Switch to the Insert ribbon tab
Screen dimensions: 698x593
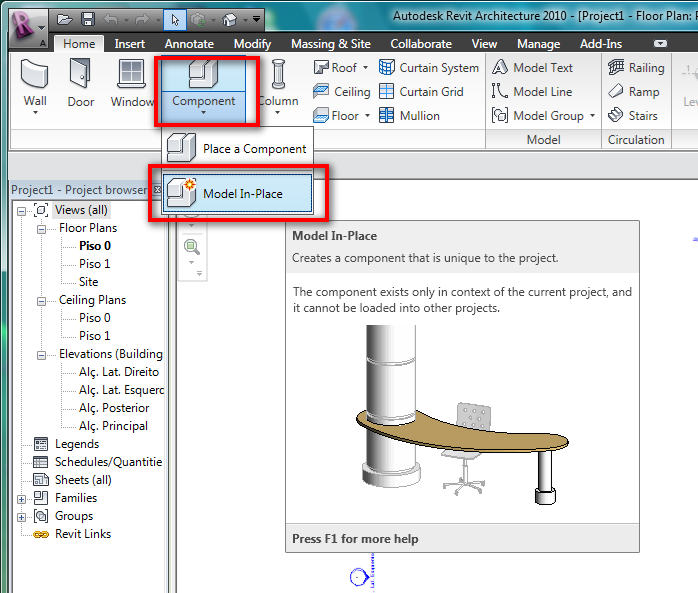(x=130, y=44)
